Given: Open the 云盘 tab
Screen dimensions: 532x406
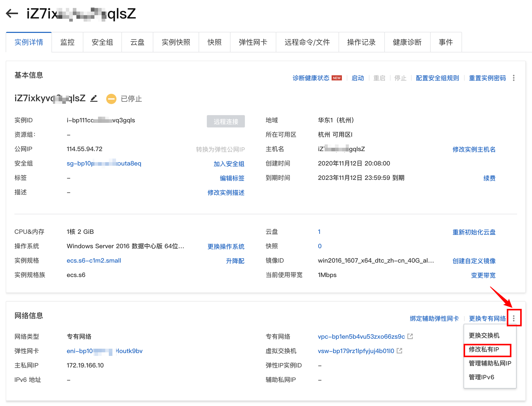Looking at the screenshot, I should pyautogui.click(x=137, y=42).
